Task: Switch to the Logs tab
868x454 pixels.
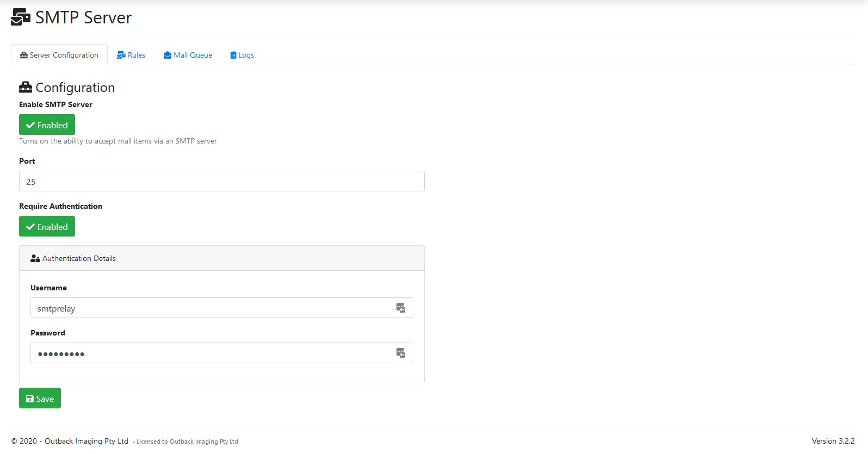Action: click(246, 55)
